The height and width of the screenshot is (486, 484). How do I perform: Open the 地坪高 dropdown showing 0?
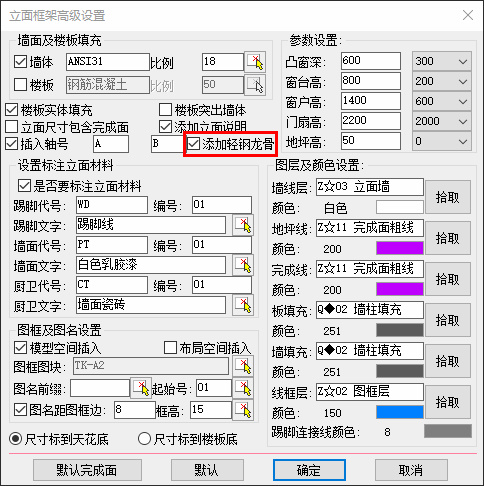[442, 141]
